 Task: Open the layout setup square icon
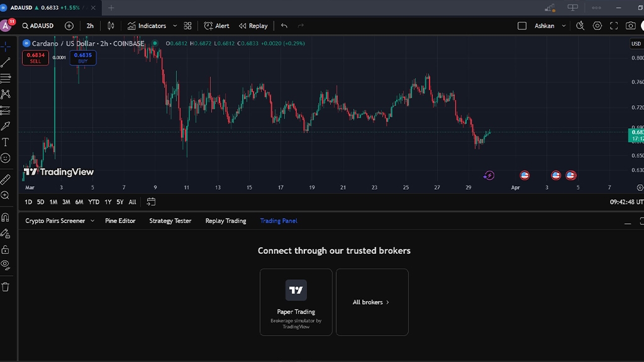[x=522, y=26]
